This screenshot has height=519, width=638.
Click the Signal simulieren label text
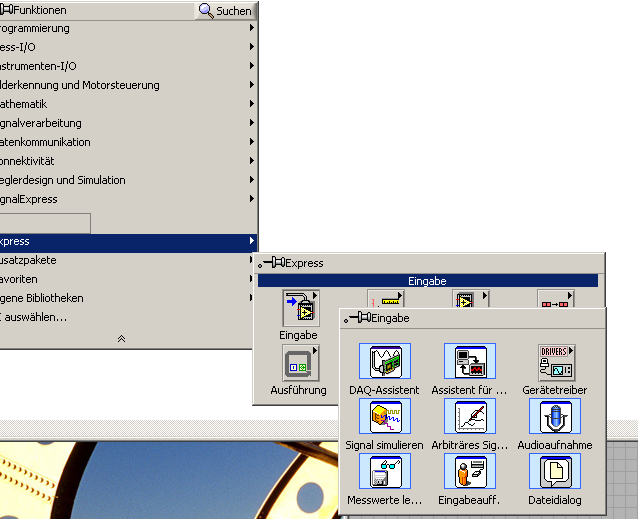pos(385,445)
